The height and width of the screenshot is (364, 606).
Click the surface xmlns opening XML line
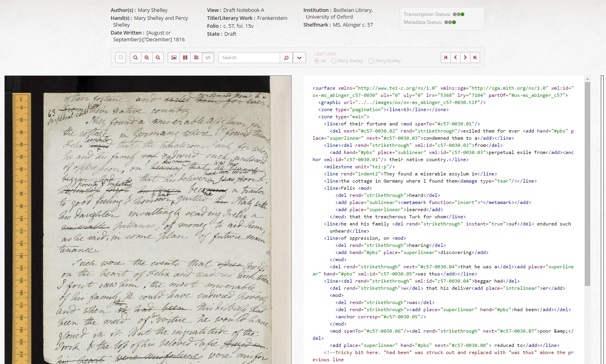pos(443,92)
